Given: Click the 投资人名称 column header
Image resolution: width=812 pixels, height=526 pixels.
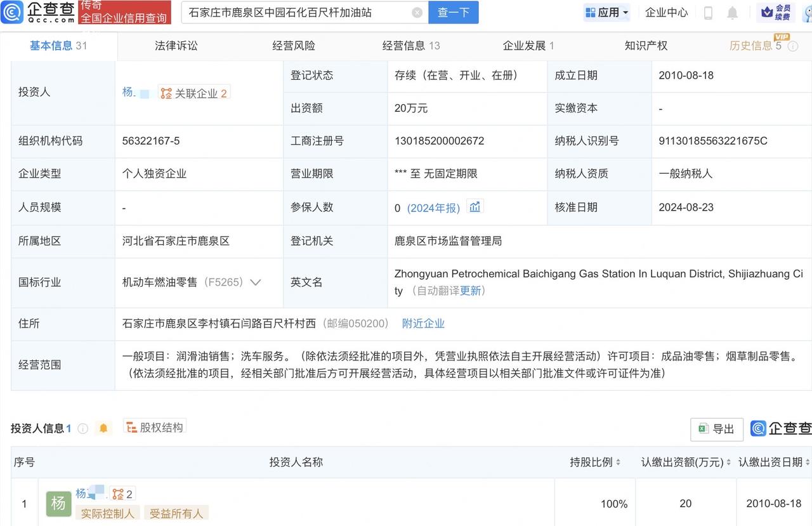Looking at the screenshot, I should click(x=296, y=463).
